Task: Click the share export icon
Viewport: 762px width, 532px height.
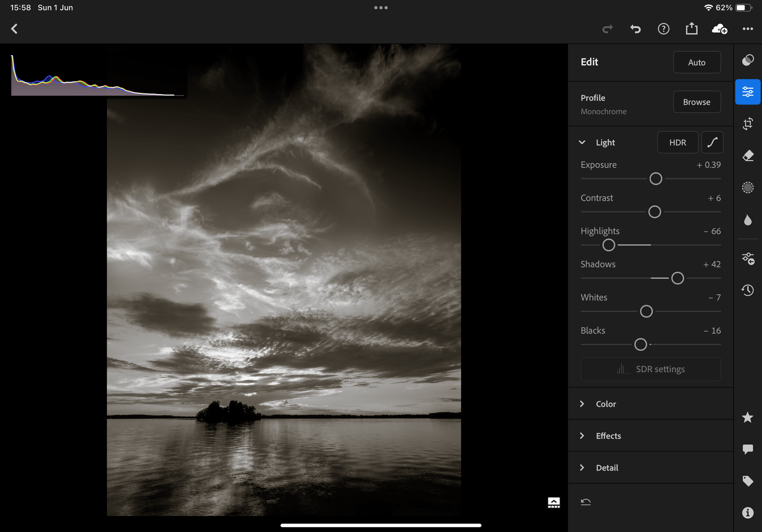Action: pyautogui.click(x=692, y=29)
